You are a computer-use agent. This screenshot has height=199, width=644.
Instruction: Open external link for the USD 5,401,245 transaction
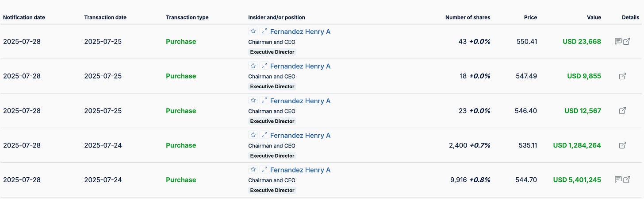point(627,180)
